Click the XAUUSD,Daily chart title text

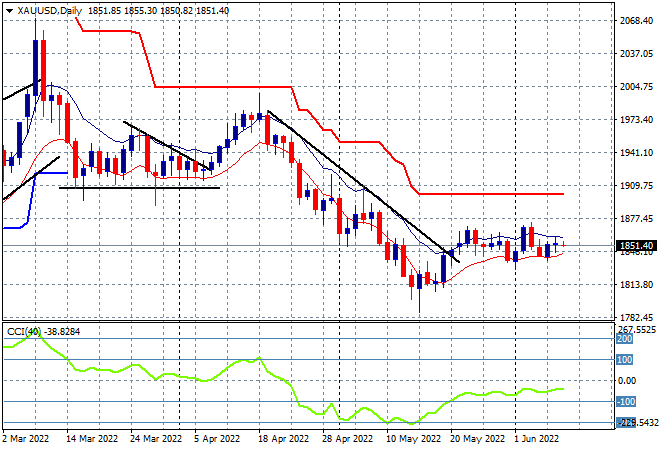point(50,11)
